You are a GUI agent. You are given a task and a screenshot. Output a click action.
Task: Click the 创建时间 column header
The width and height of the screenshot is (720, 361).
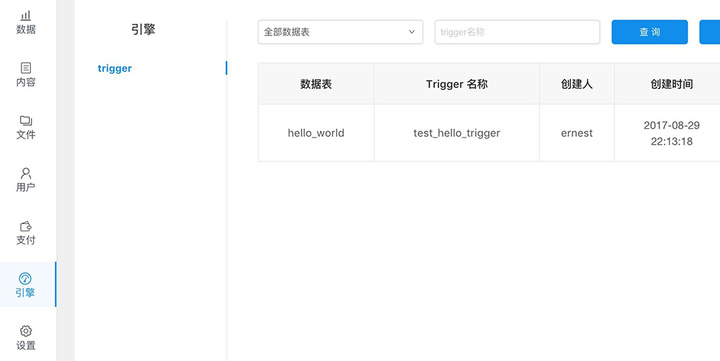[x=671, y=84]
